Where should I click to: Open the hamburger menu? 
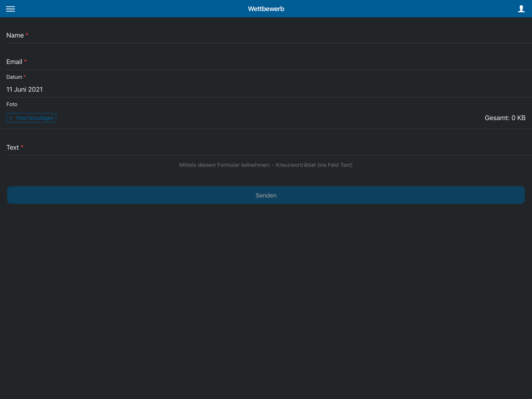(x=11, y=9)
